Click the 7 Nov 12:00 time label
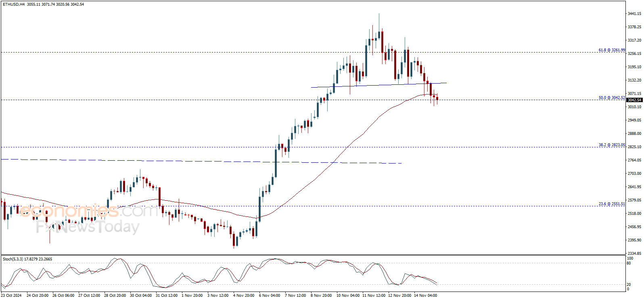 [295, 296]
